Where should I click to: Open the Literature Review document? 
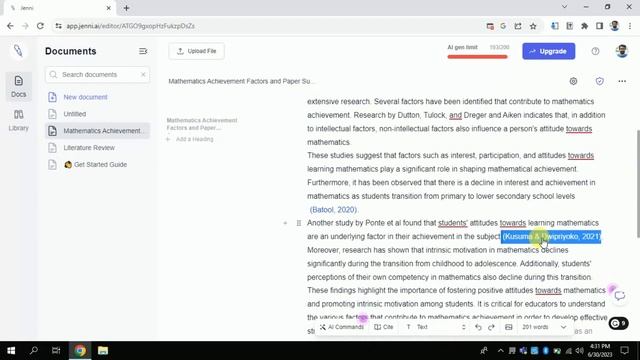click(x=89, y=148)
